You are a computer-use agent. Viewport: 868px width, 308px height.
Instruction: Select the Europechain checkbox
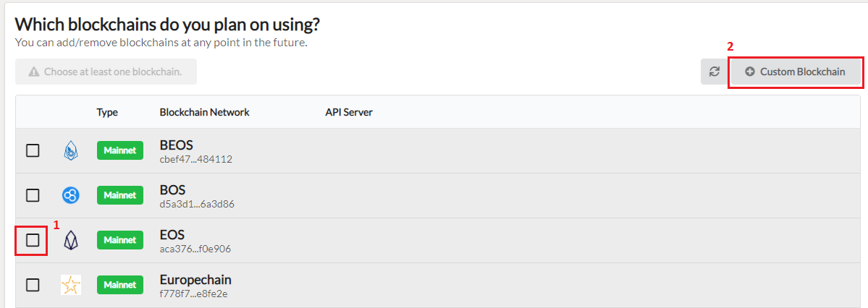[33, 285]
